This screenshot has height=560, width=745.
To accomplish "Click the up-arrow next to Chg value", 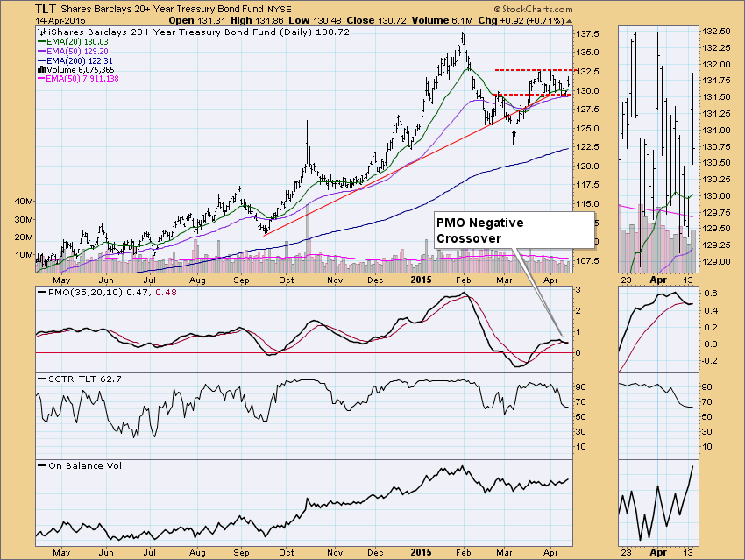I will click(x=567, y=19).
